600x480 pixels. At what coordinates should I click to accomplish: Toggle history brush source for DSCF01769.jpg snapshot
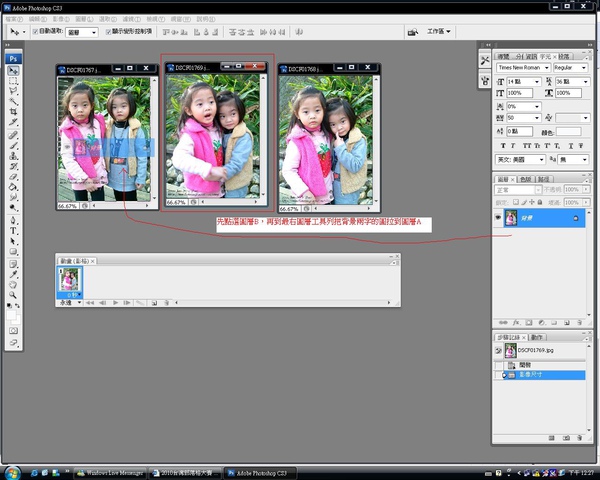pyautogui.click(x=498, y=350)
